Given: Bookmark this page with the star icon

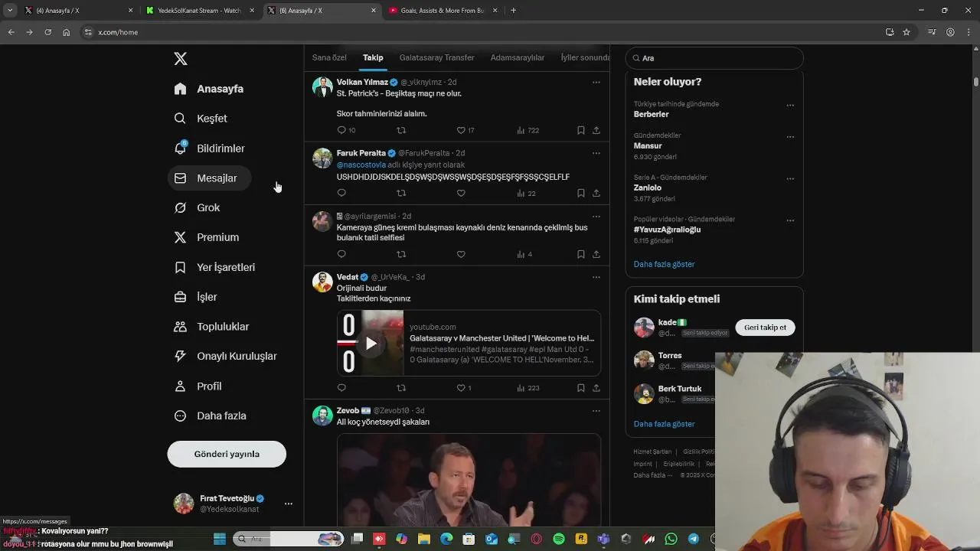Looking at the screenshot, I should click(906, 32).
